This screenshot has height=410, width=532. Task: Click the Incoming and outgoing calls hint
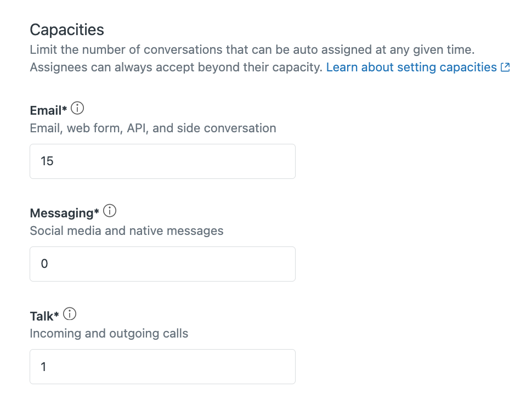[x=109, y=333]
